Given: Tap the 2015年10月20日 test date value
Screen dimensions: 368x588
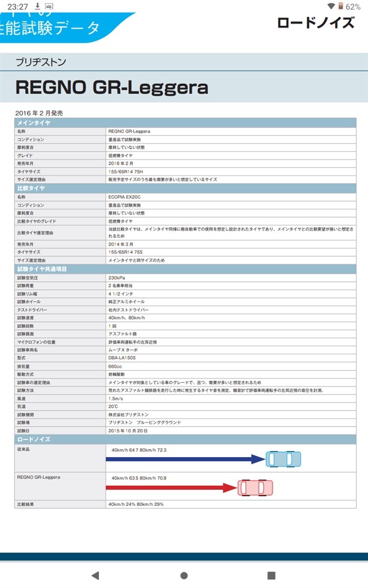Looking at the screenshot, I should click(128, 431).
